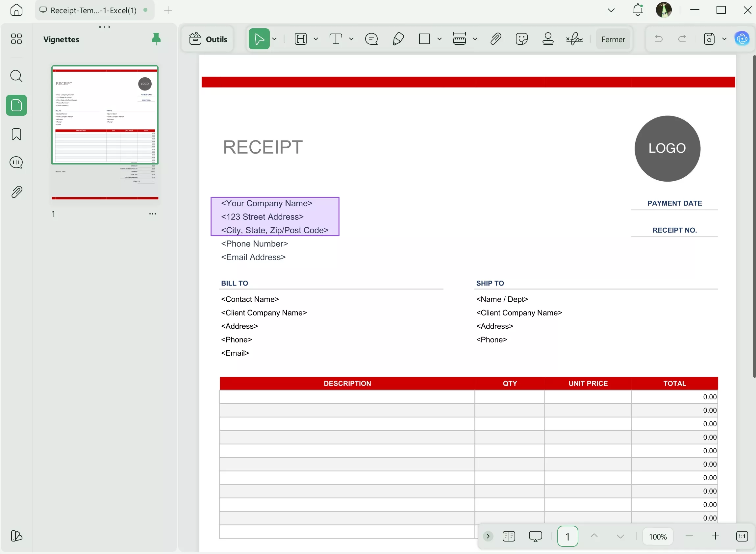Image resolution: width=756 pixels, height=554 pixels.
Task: Open the comments panel in sidebar
Action: point(16,163)
